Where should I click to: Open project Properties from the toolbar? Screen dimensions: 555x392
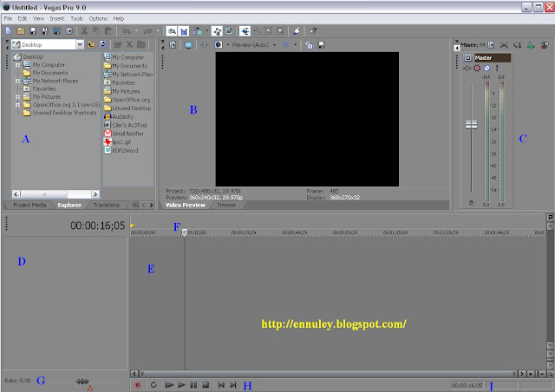pos(69,31)
